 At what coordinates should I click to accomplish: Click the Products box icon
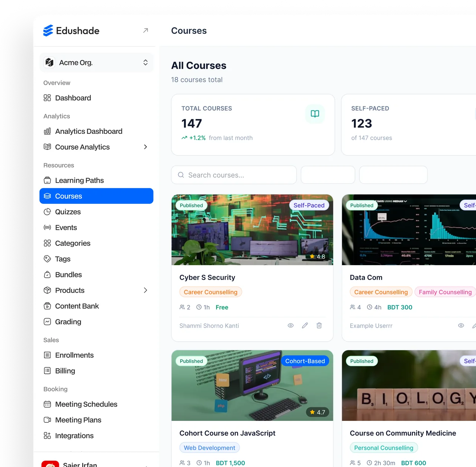47,290
